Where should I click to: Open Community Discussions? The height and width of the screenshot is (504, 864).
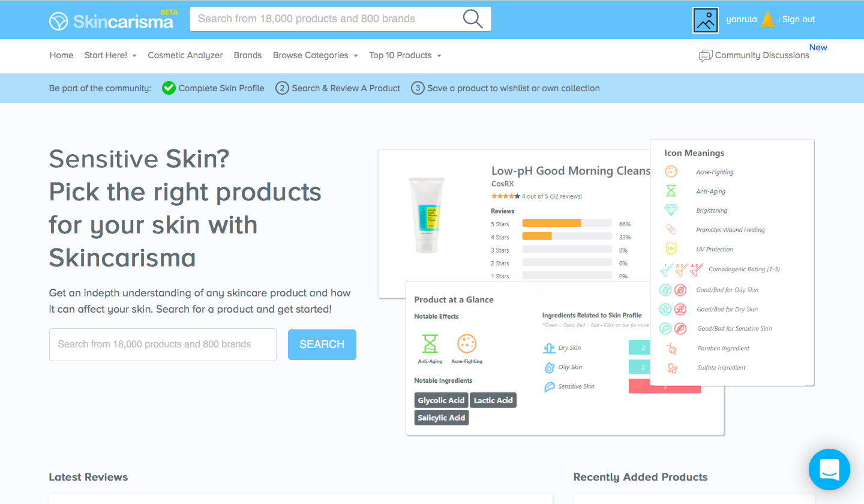pos(762,55)
